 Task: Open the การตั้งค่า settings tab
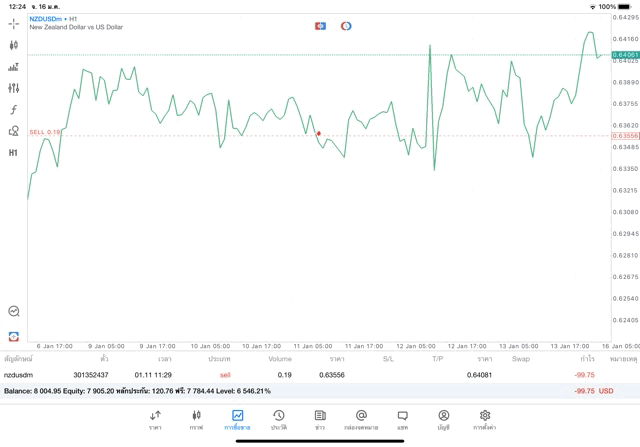pos(485,420)
